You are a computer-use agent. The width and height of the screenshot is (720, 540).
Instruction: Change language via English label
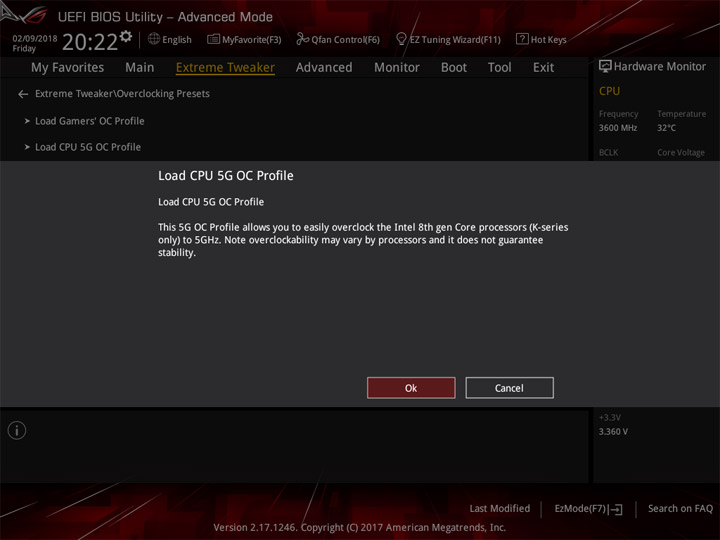177,40
